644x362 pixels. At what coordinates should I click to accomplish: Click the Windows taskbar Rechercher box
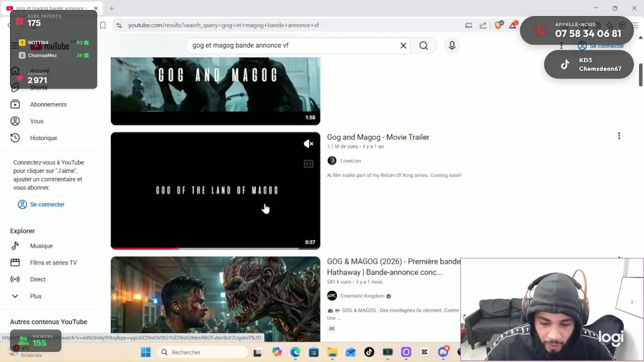[x=201, y=352]
